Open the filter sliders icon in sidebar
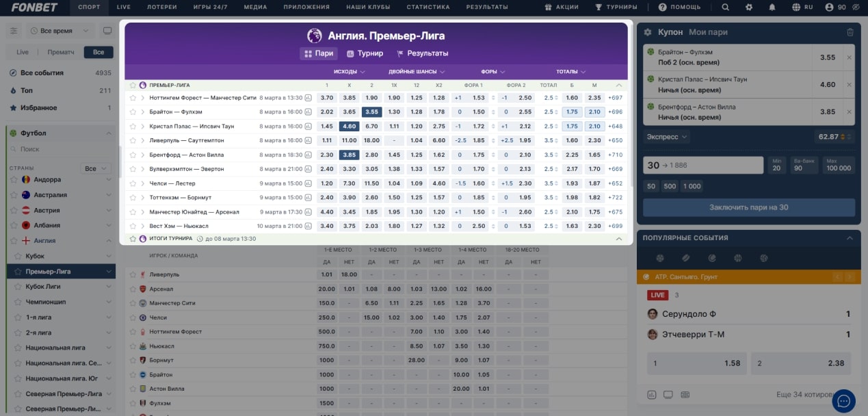Viewport: 868px width, 416px height. tap(14, 31)
